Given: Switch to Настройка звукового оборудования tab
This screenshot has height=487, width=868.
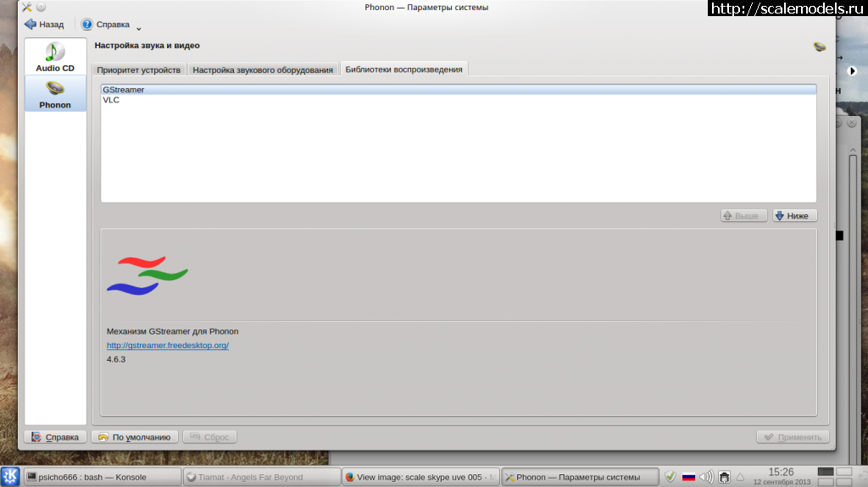Looking at the screenshot, I should [263, 69].
